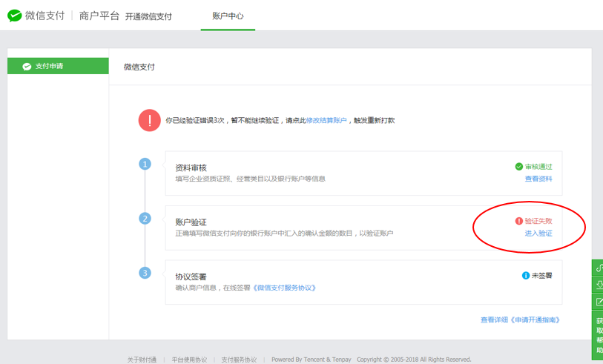Click the step 2 circle marker

[145, 219]
